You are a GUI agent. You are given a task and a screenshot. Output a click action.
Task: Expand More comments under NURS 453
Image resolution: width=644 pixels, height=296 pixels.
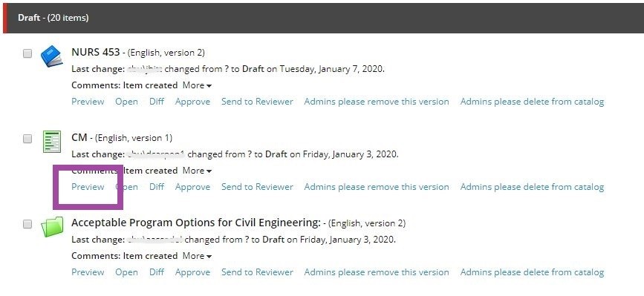tap(197, 85)
